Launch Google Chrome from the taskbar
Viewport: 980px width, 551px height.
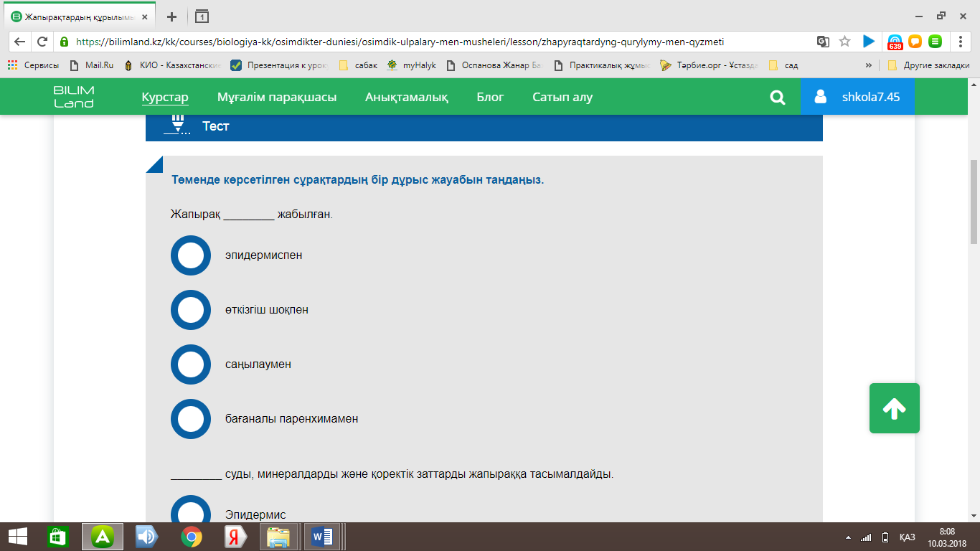191,536
